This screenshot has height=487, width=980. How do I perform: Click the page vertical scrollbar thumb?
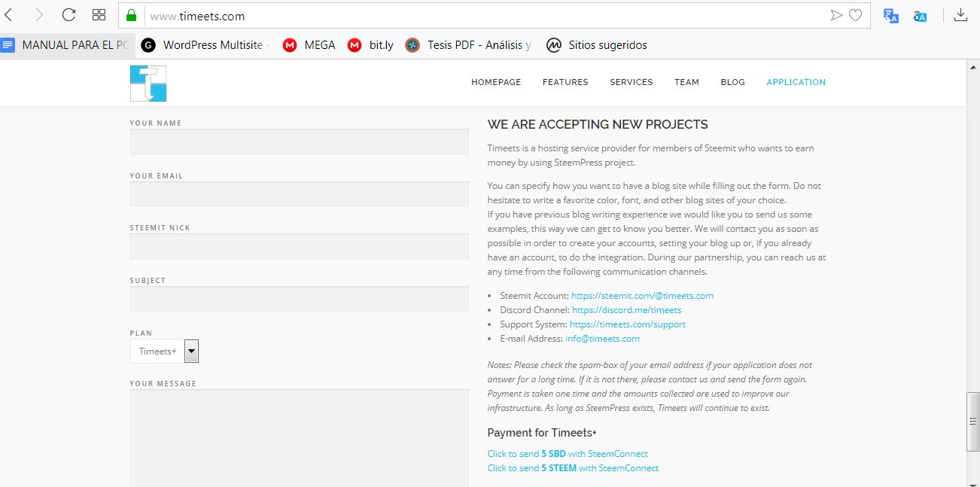point(972,422)
